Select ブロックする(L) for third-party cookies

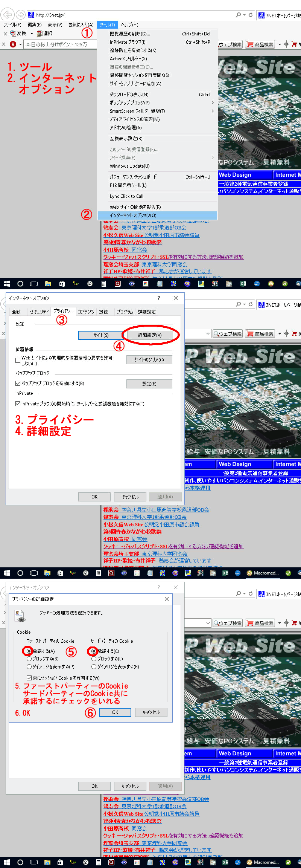(94, 659)
